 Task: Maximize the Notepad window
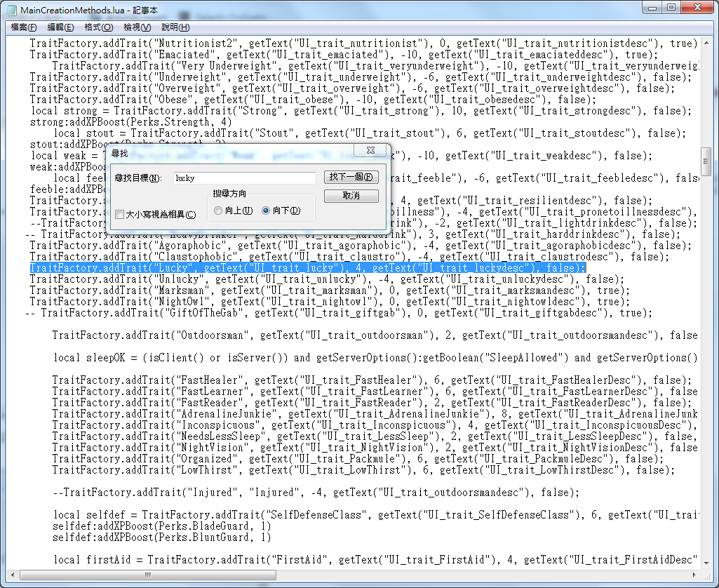671,7
